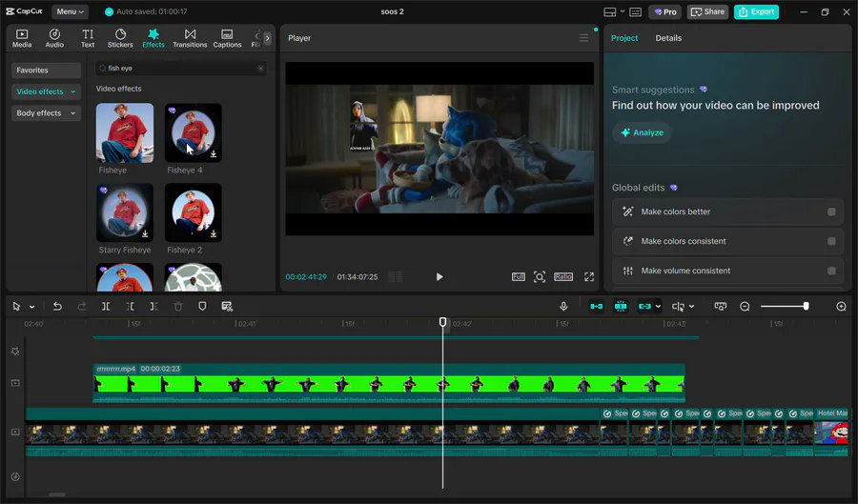Click the Analyze button
Image resolution: width=858 pixels, height=504 pixels.
pos(642,132)
